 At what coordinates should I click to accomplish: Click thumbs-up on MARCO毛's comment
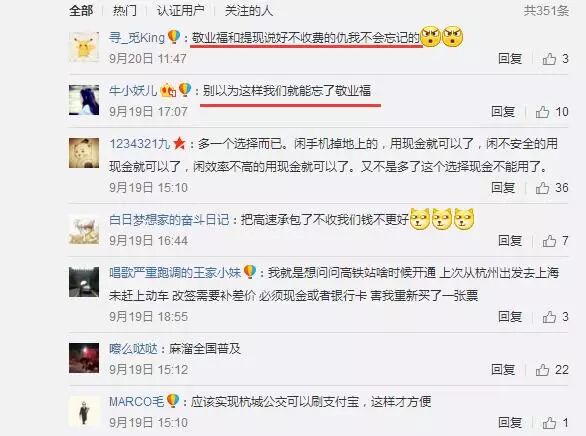click(549, 423)
